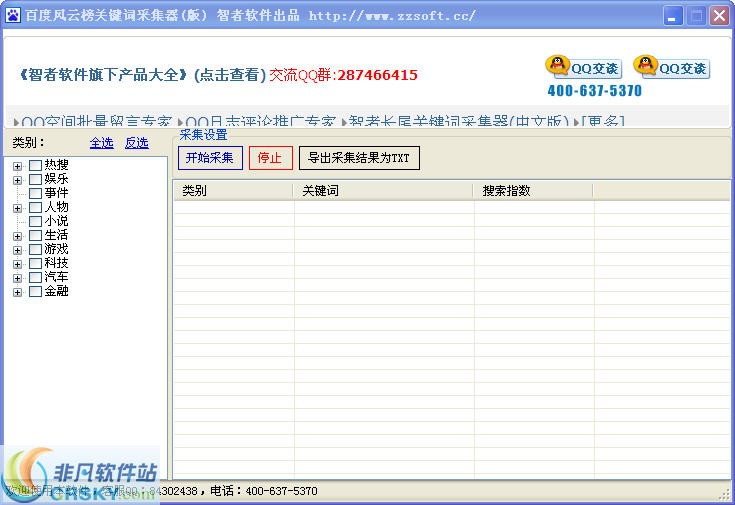This screenshot has height=505, width=735.
Task: Tick the 汽车 category checkbox
Action: [35, 278]
